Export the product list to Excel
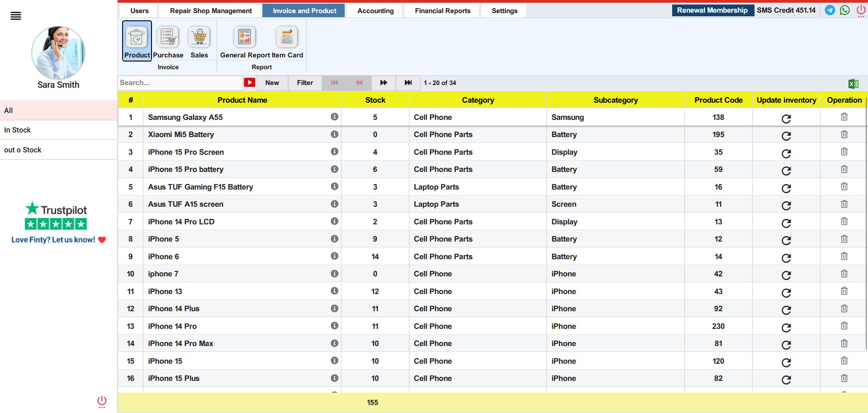Viewport: 868px width, 413px height. (x=853, y=84)
